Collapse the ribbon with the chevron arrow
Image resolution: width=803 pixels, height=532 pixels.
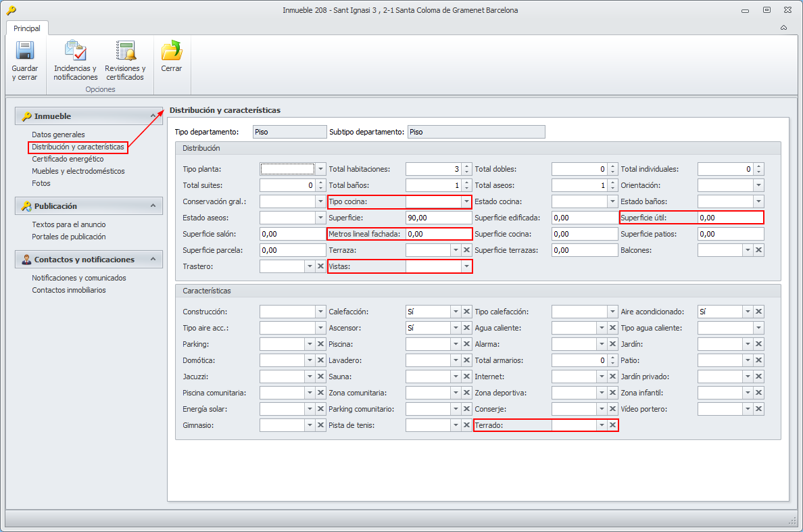(783, 28)
